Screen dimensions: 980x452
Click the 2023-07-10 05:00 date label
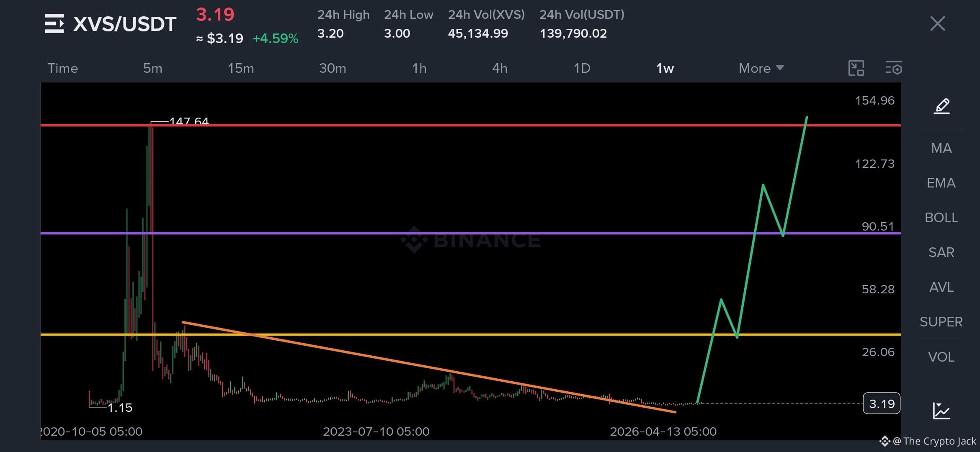[376, 431]
